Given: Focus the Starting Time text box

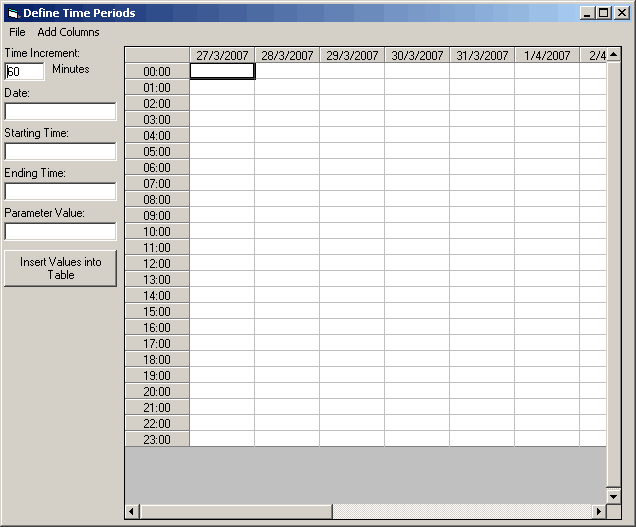Looking at the screenshot, I should (x=60, y=151).
